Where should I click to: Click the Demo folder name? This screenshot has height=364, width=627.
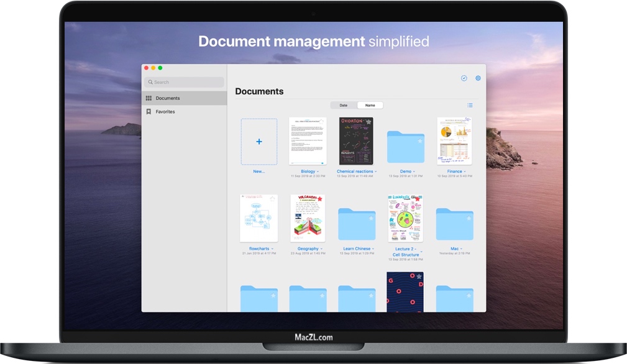coord(406,171)
